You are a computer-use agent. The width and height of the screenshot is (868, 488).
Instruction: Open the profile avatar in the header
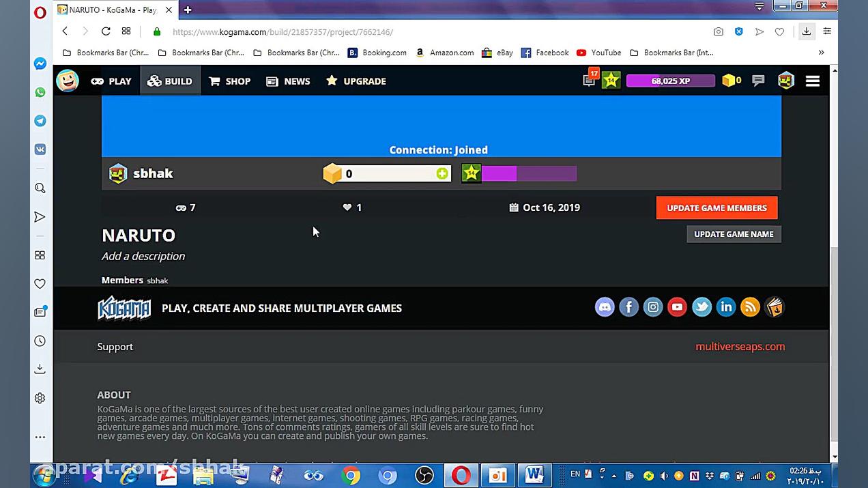pyautogui.click(x=786, y=81)
